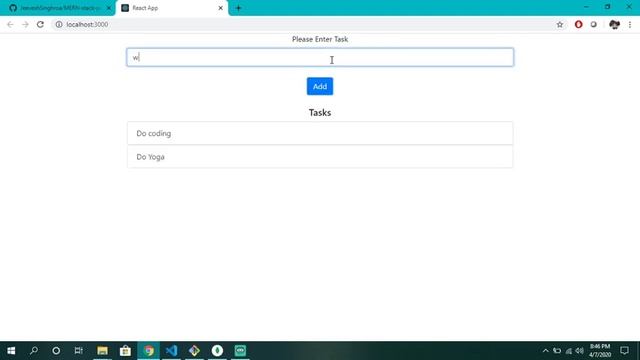Show hidden system tray icons
Image resolution: width=640 pixels, height=360 pixels.
click(x=545, y=351)
